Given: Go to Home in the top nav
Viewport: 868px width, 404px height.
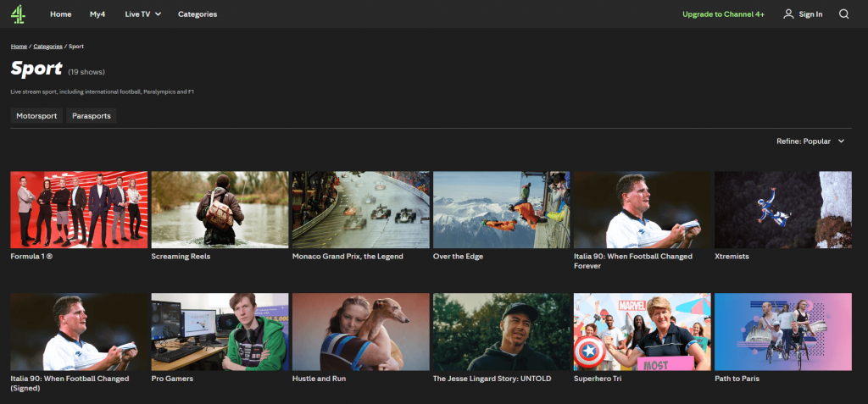Looking at the screenshot, I should (x=60, y=14).
